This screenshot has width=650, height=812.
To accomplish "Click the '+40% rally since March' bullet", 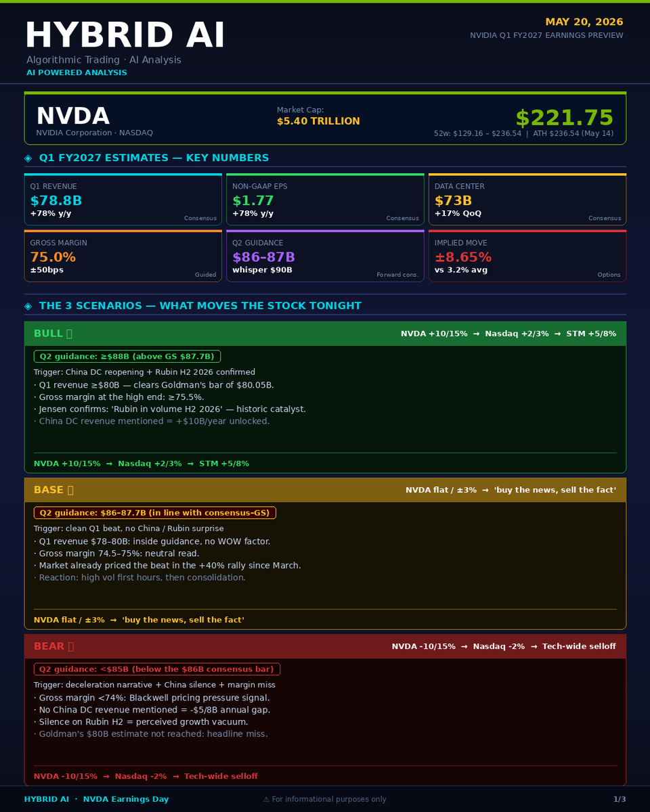I will pyautogui.click(x=167, y=566).
